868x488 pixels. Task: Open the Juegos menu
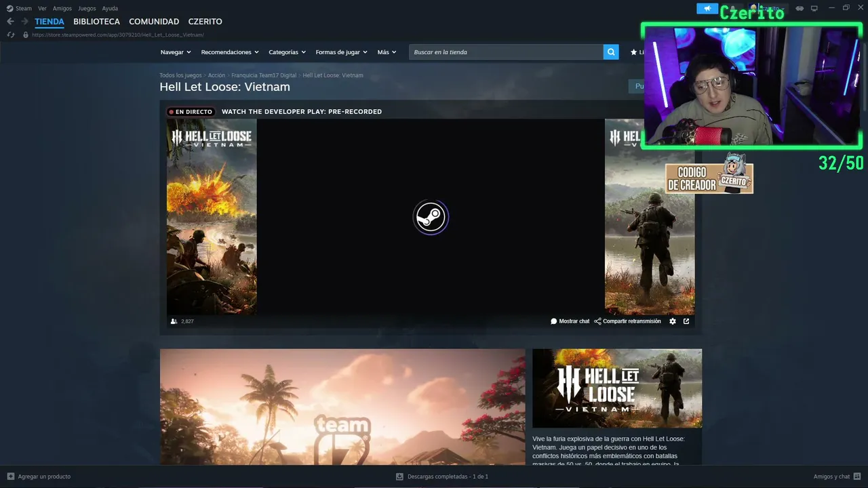(87, 9)
